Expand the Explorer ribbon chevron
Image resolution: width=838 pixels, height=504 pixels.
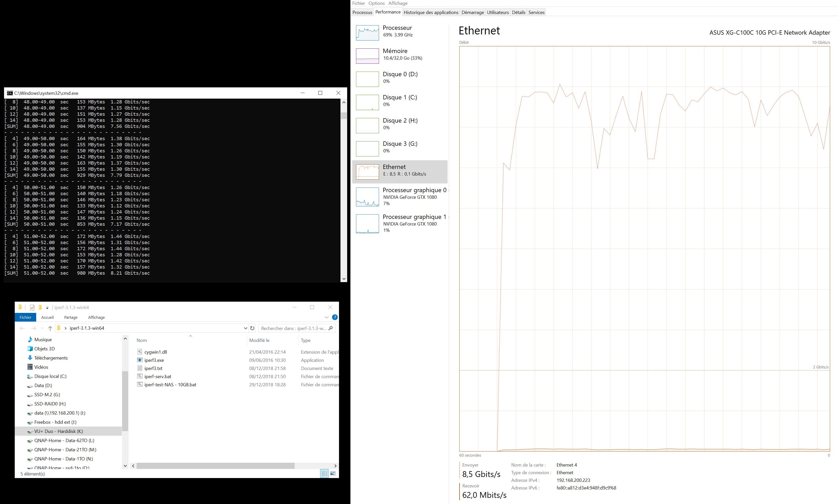pos(326,317)
